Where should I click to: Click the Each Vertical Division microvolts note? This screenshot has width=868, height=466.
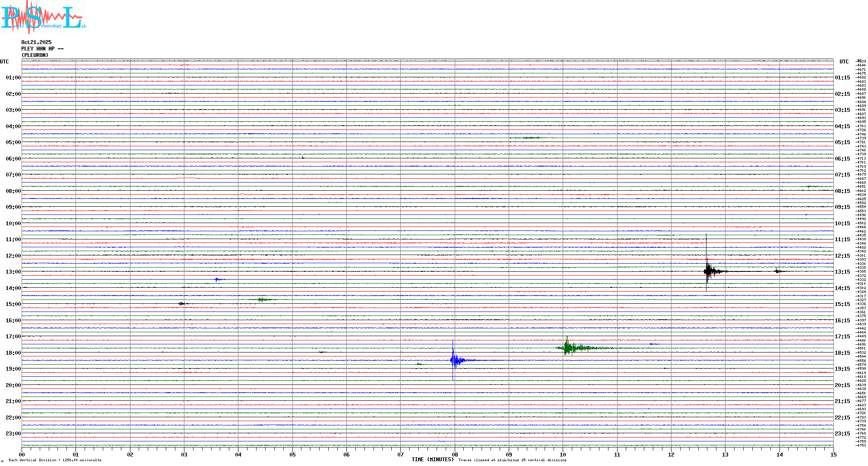coord(55,460)
